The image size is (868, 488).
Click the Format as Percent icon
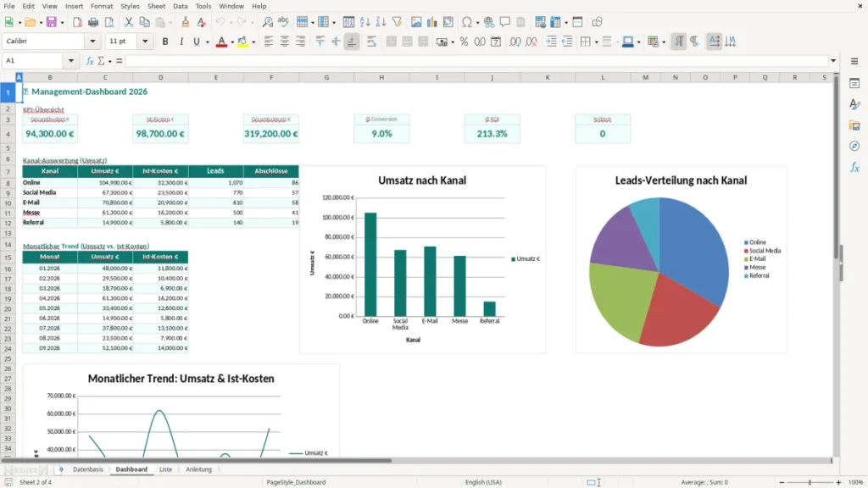coord(464,42)
